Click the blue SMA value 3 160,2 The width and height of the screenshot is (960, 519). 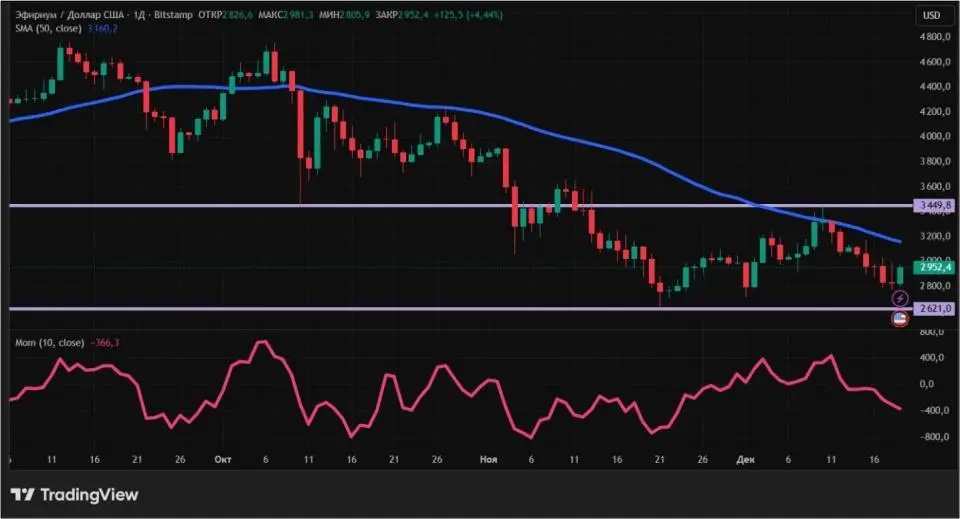(101, 29)
